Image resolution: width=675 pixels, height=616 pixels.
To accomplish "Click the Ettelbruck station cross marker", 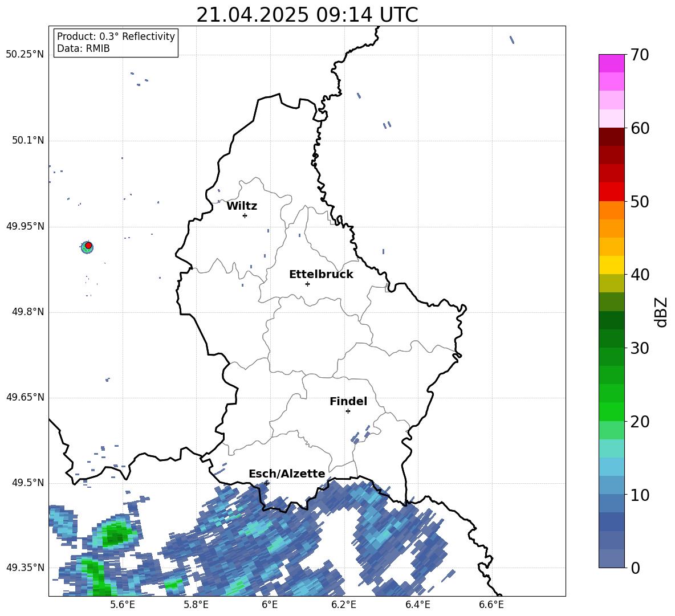I will pyautogui.click(x=307, y=284).
